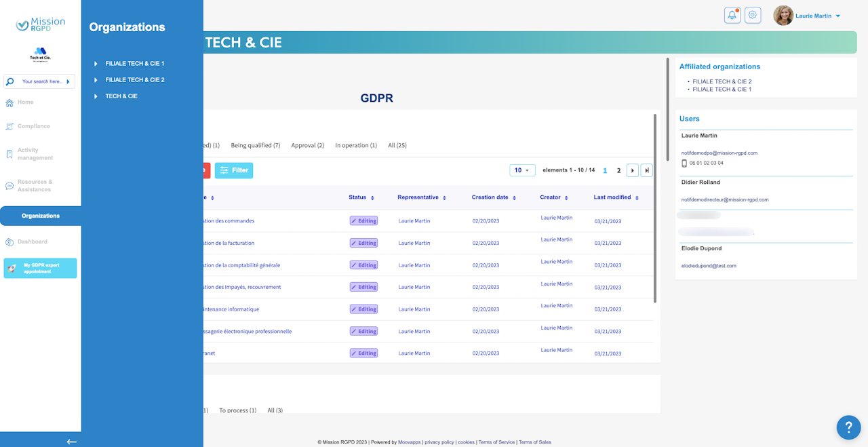Open the Terms of Service footer link
This screenshot has height=447, width=868.
(x=496, y=442)
